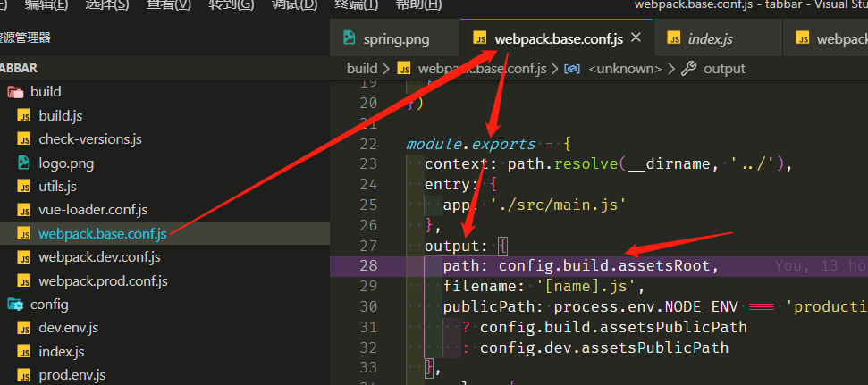
Task: Click the output: key on line 27
Action: click(x=457, y=247)
